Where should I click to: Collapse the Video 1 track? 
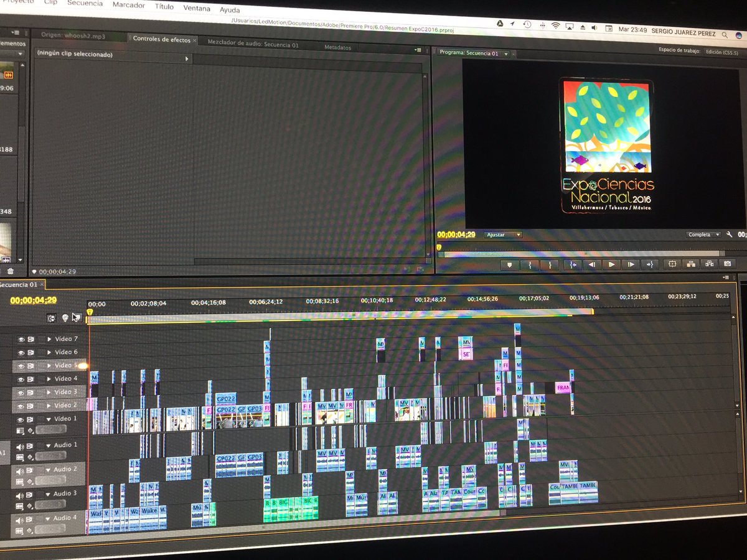(x=49, y=419)
